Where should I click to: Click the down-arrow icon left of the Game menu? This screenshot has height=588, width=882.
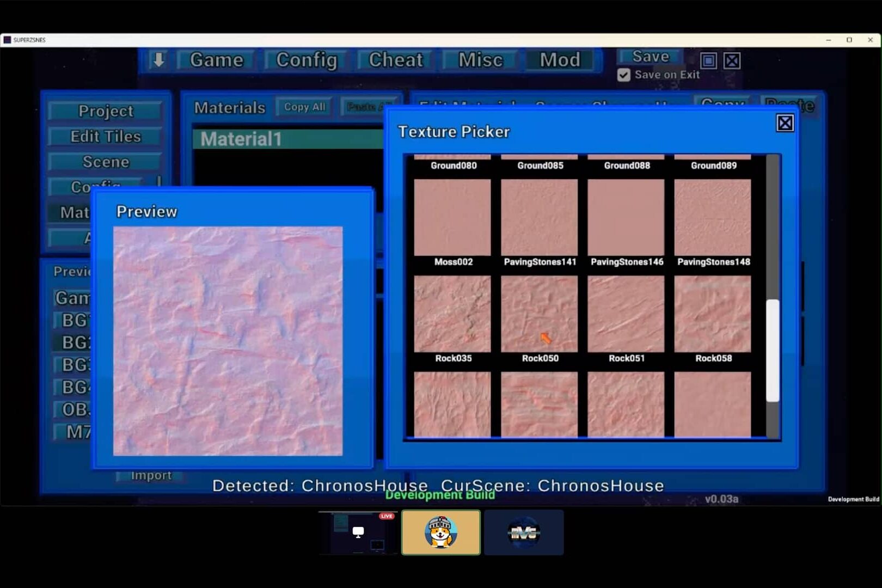(x=157, y=60)
